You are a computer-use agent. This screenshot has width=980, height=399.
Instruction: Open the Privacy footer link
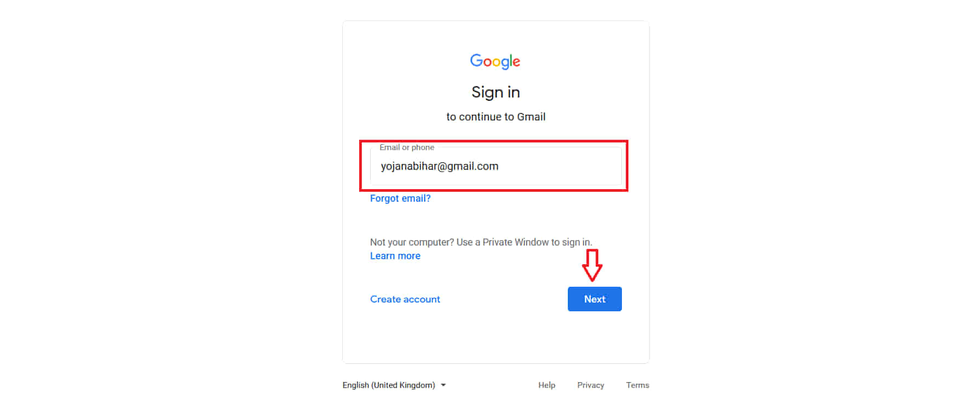coord(591,385)
